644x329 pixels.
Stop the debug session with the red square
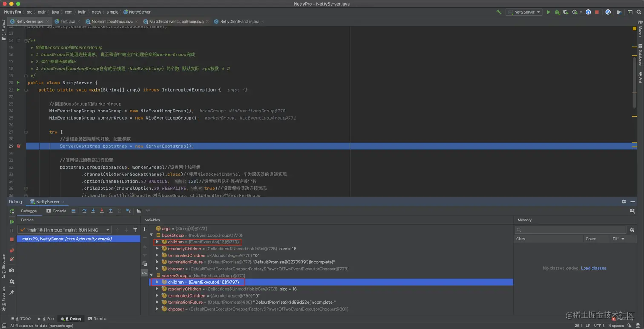(x=12, y=240)
